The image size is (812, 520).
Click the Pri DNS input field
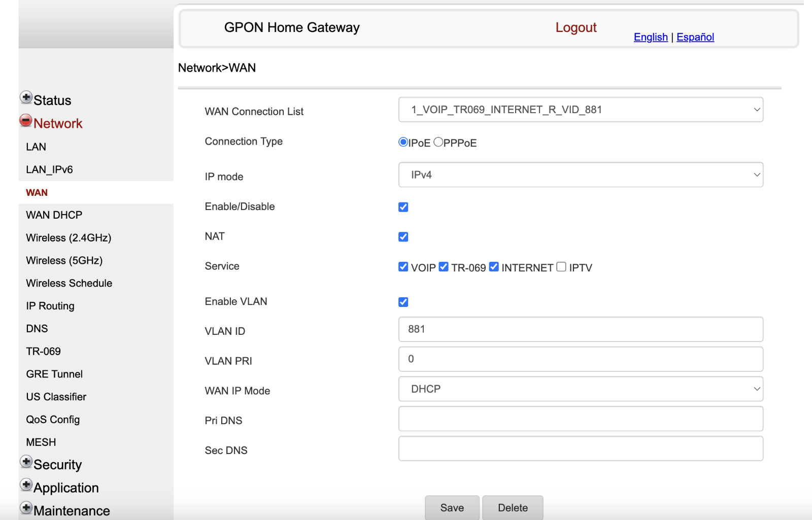[581, 419]
